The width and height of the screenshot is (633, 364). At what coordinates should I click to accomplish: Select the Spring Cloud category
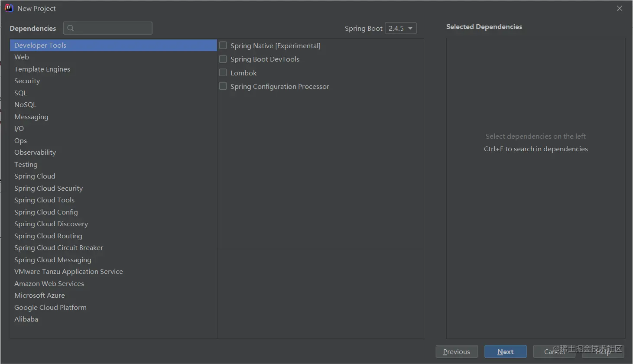pyautogui.click(x=114, y=176)
